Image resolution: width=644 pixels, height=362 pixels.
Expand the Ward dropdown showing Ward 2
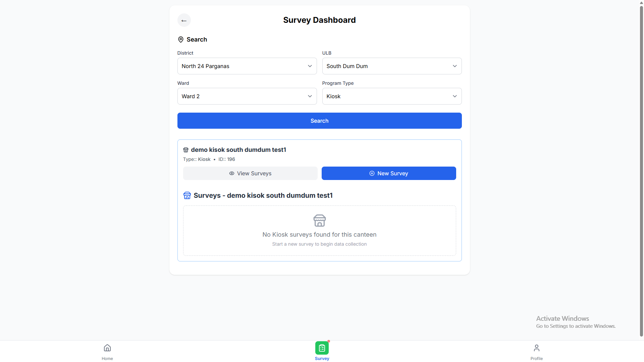[247, 96]
